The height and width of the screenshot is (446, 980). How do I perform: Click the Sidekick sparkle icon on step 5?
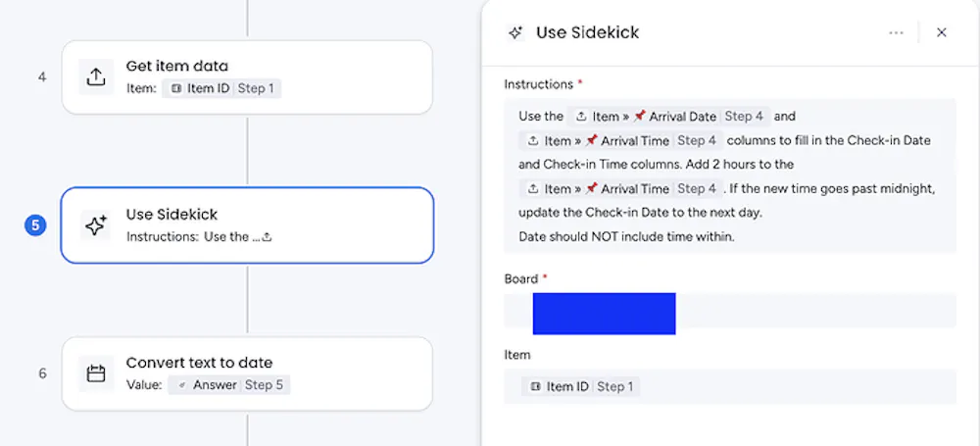click(x=96, y=225)
